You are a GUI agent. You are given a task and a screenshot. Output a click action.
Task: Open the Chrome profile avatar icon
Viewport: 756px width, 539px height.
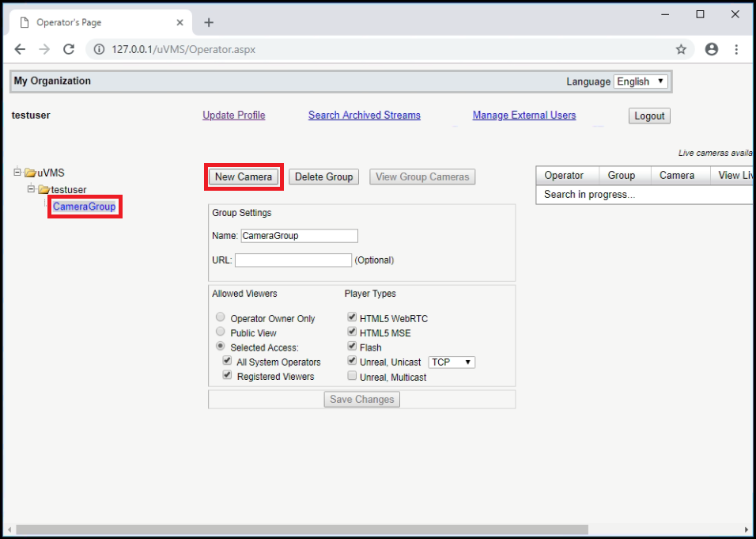(711, 49)
